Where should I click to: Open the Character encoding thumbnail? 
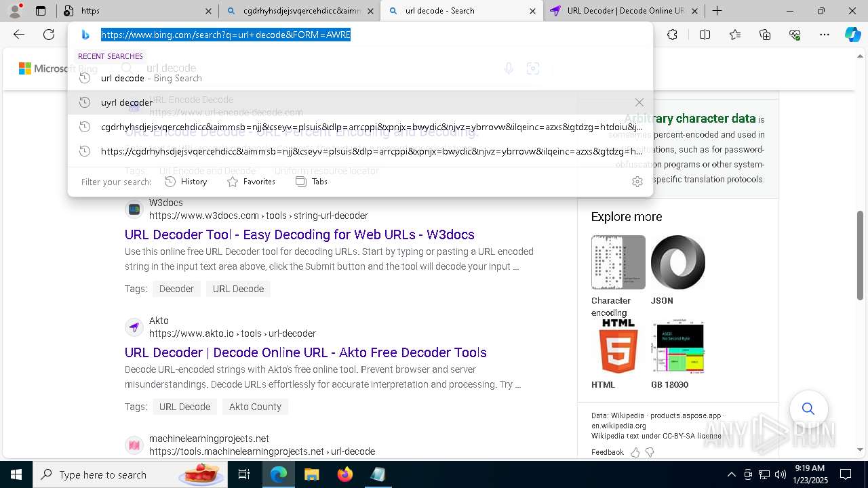click(x=618, y=262)
